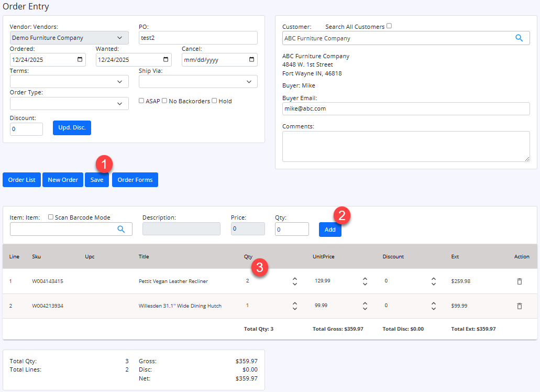The width and height of the screenshot is (540, 392).
Task: Click Add to add the item
Action: (x=330, y=230)
